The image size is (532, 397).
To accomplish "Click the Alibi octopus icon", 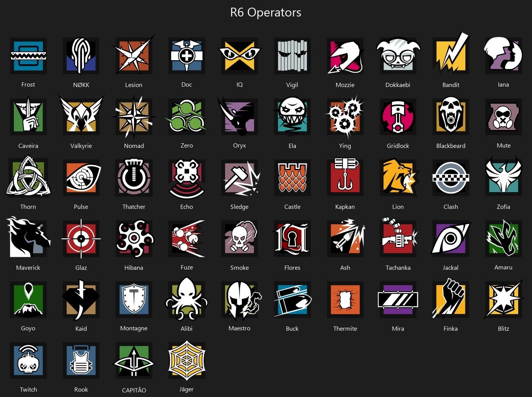I will tap(187, 299).
